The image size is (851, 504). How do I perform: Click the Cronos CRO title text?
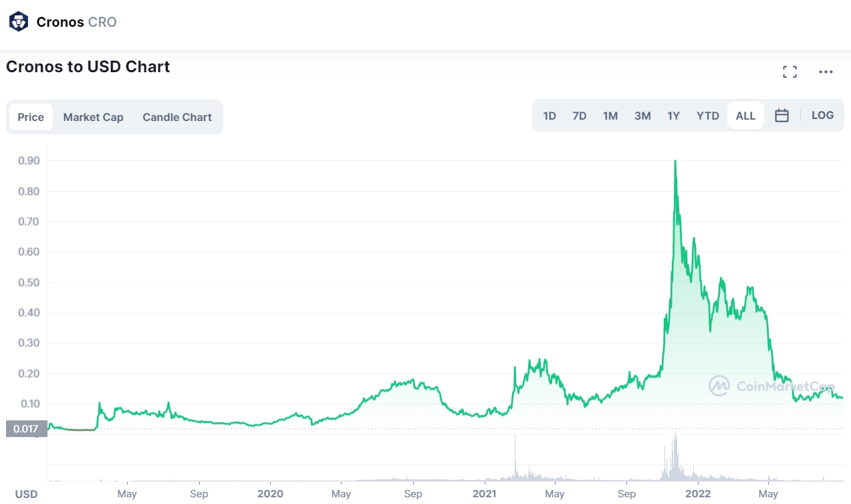click(76, 22)
